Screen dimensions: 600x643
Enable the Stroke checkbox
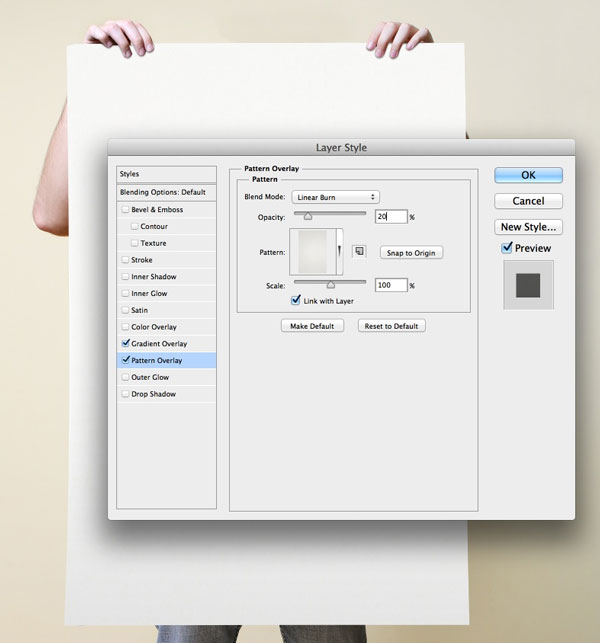(125, 260)
